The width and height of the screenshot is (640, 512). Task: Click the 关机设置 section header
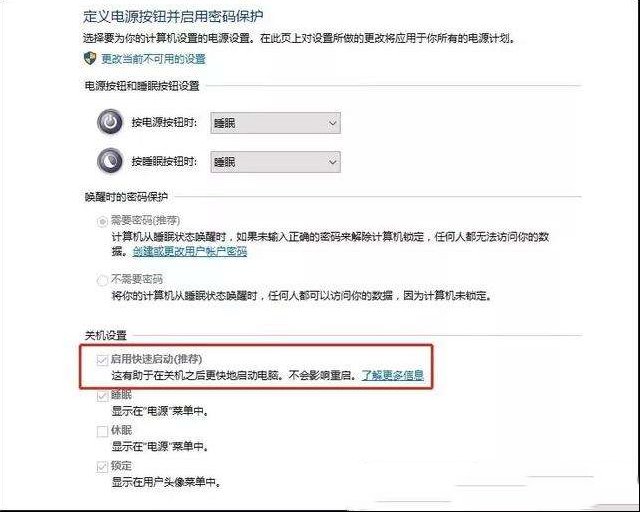(x=106, y=336)
